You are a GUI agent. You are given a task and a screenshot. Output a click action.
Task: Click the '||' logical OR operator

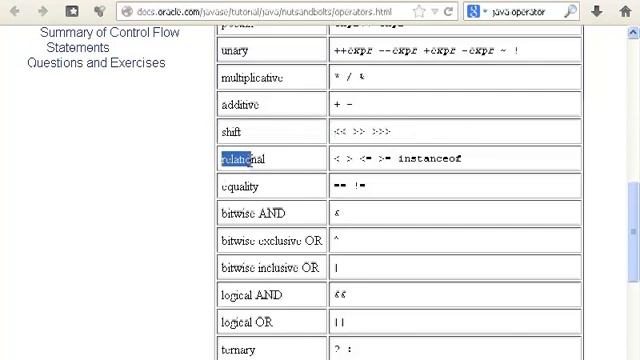[x=339, y=322]
